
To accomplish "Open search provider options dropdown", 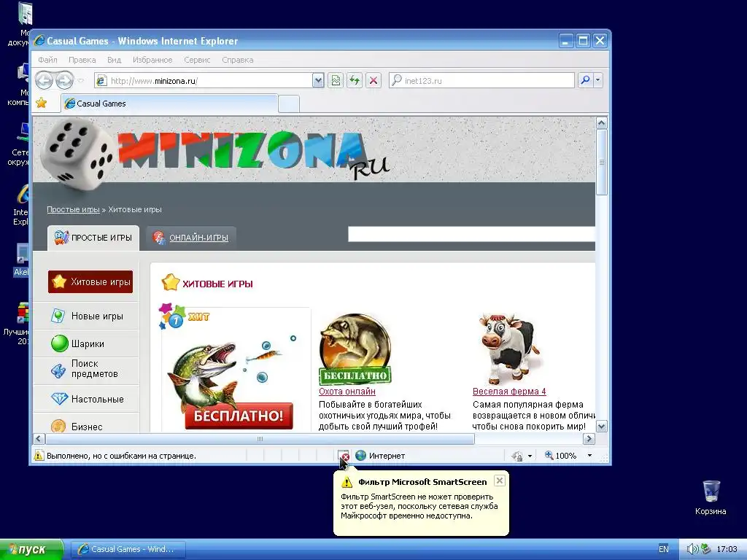I will pos(598,80).
